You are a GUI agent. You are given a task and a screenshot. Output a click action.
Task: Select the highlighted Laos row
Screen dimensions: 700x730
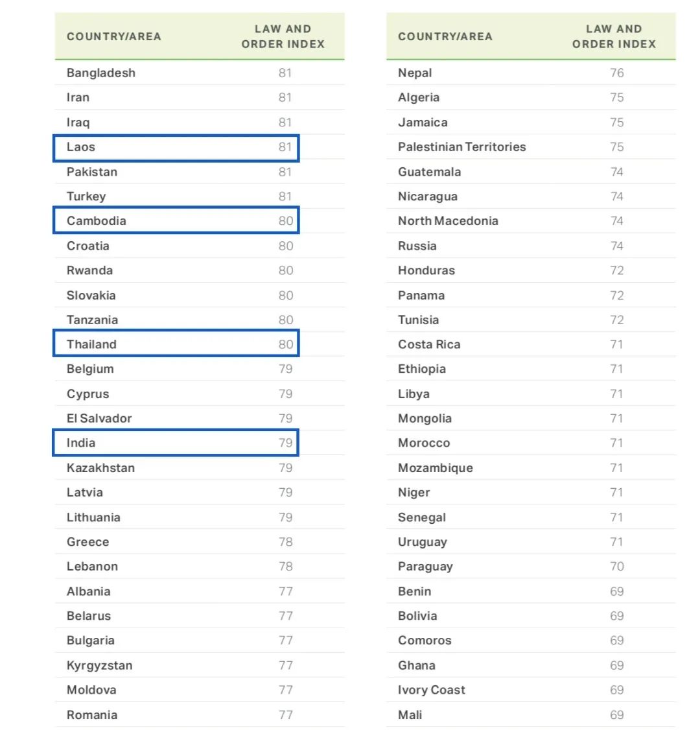(176, 148)
